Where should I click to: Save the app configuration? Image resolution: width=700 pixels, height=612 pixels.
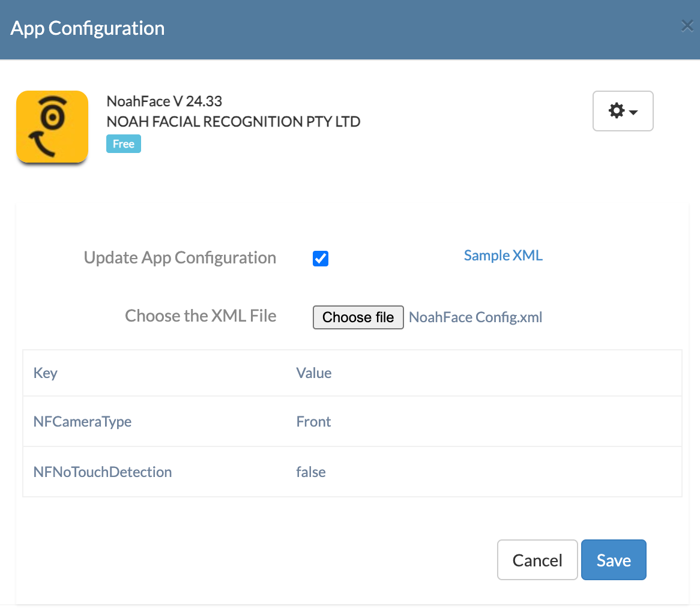pos(614,560)
